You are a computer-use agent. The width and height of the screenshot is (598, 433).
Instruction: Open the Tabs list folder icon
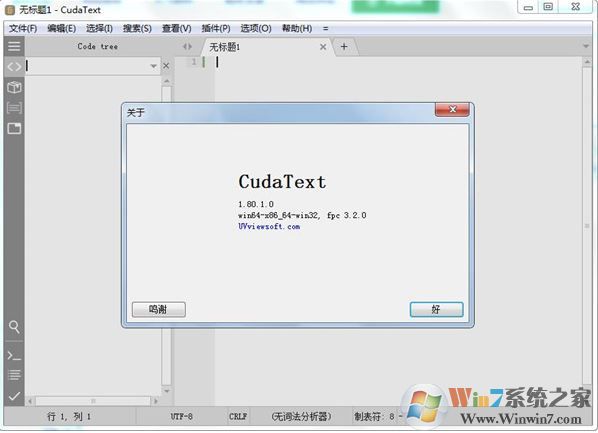(14, 128)
